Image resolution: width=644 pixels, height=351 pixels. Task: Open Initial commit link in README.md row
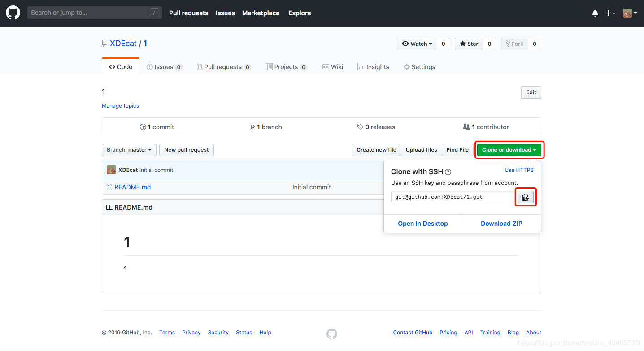[x=312, y=187]
